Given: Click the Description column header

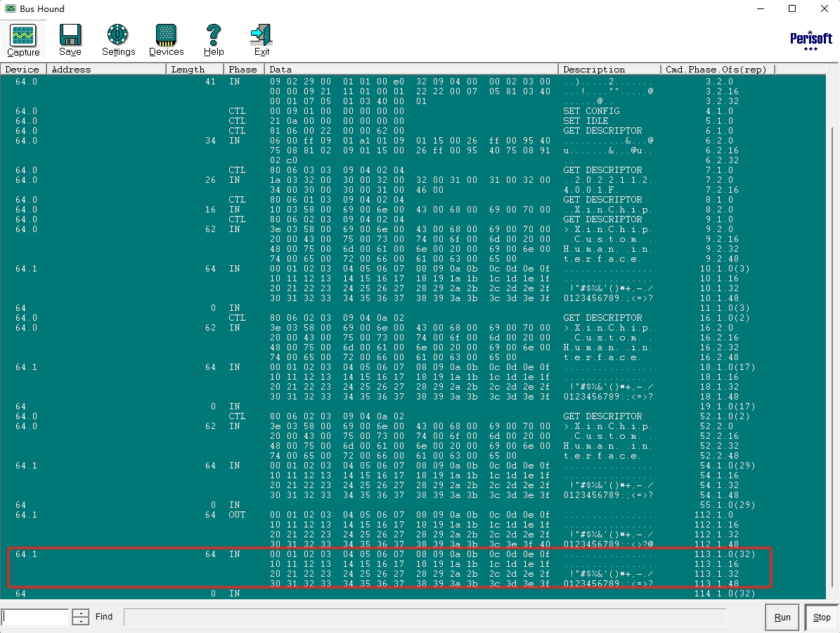Looking at the screenshot, I should (x=609, y=69).
